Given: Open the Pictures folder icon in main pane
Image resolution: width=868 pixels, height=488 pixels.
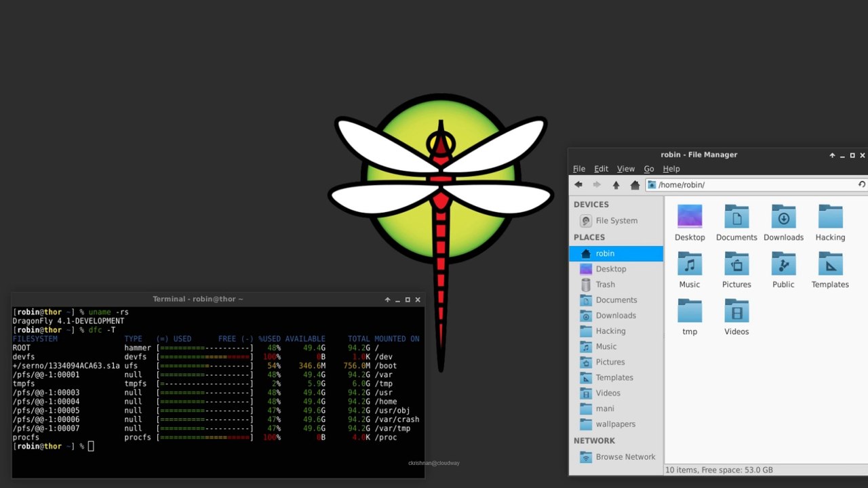Looking at the screenshot, I should pyautogui.click(x=736, y=264).
